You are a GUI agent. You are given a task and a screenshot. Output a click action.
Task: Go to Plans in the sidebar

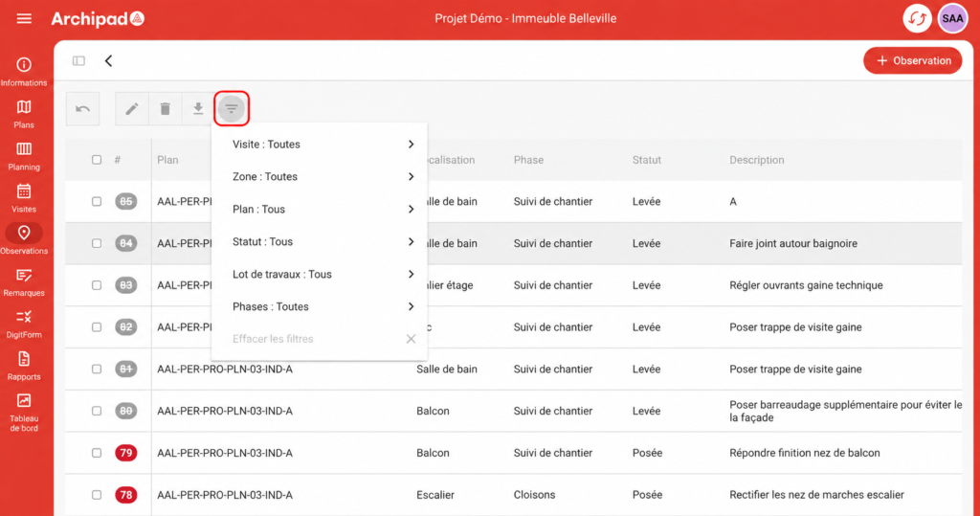(x=24, y=114)
